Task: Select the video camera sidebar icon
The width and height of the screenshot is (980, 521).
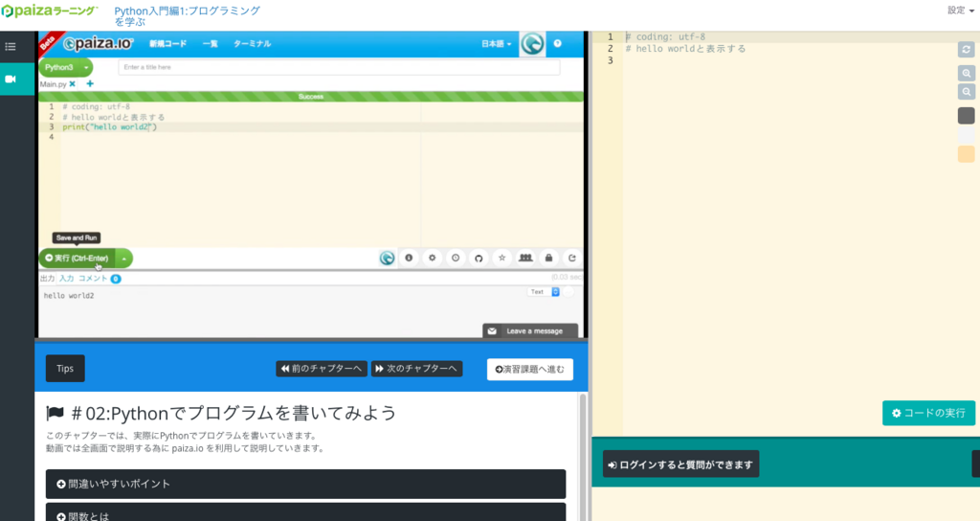Action: point(11,79)
